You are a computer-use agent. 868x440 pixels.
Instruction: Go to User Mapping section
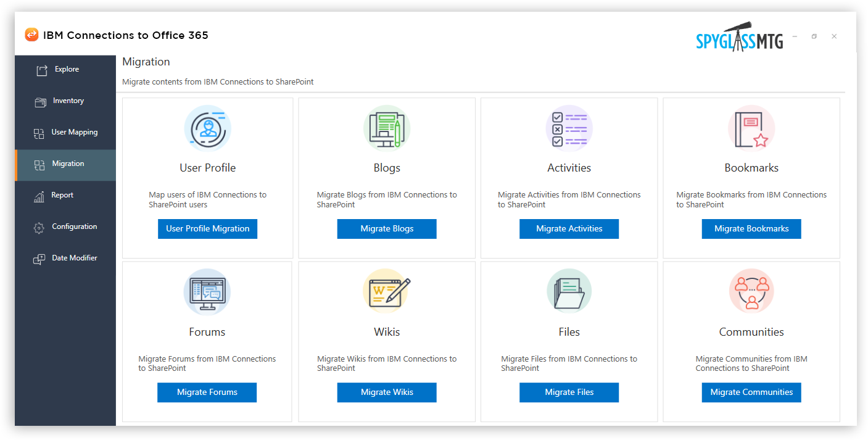pyautogui.click(x=65, y=133)
